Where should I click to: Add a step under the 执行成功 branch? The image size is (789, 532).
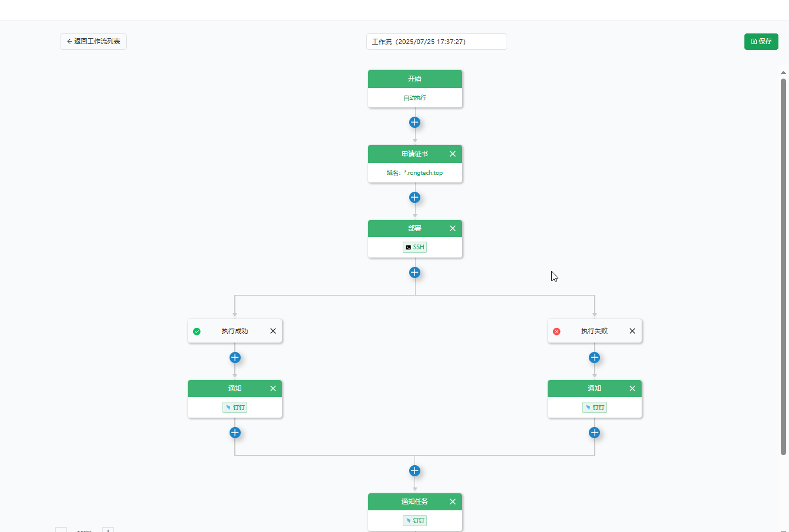pyautogui.click(x=235, y=357)
